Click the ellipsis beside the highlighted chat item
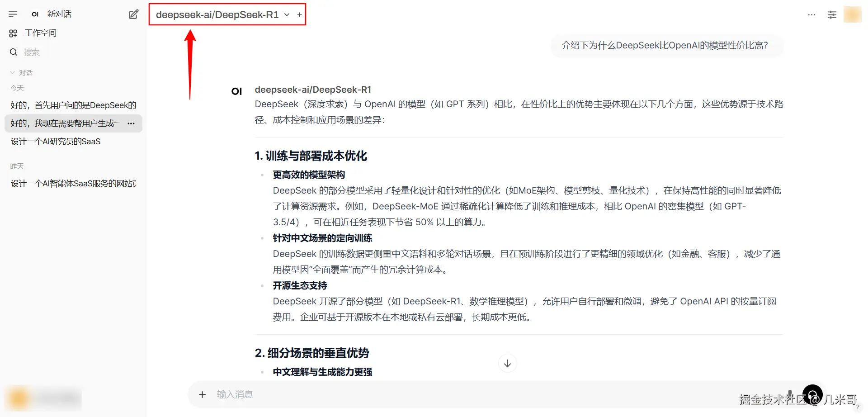This screenshot has width=868, height=417. [131, 123]
